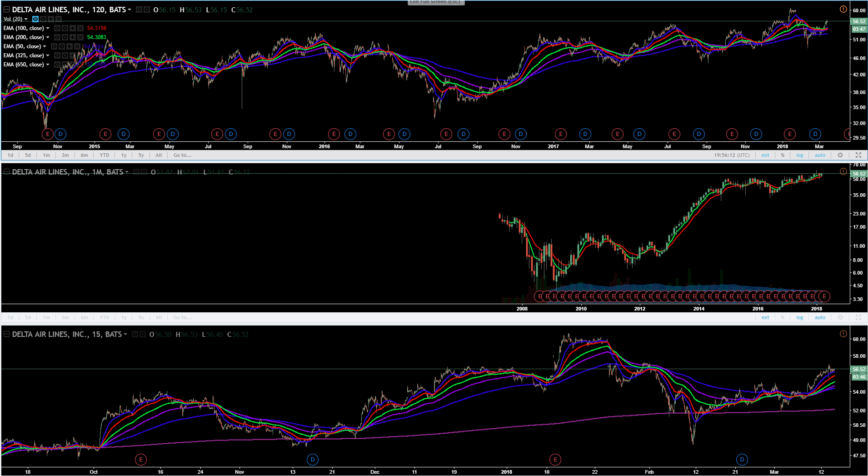Click the plus icon for EMA (100, close)
The image size is (868, 476).
coord(73,28)
